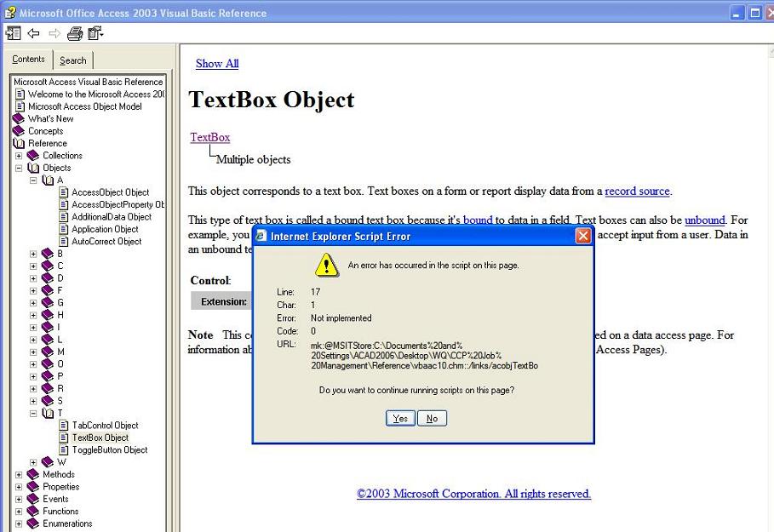This screenshot has width=774, height=532.
Task: Follow the record source link
Action: 637,191
